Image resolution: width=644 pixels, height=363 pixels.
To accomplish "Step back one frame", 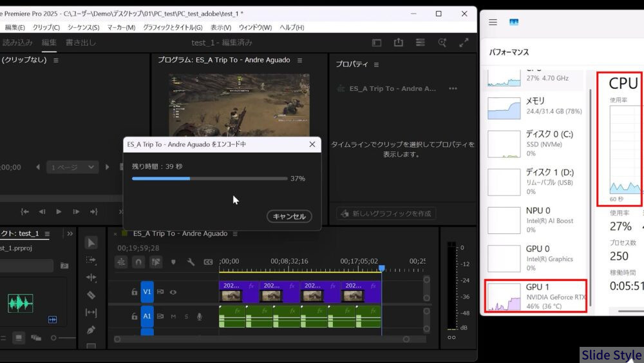I will 42,211.
